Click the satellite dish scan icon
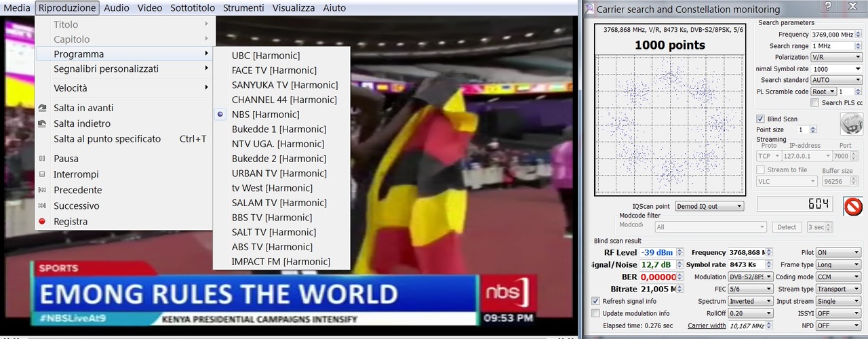The height and width of the screenshot is (339, 868). click(852, 124)
